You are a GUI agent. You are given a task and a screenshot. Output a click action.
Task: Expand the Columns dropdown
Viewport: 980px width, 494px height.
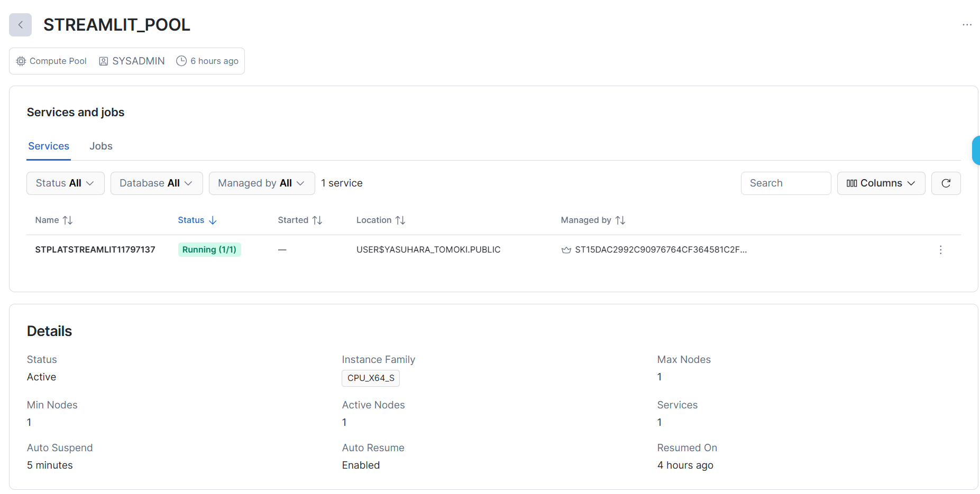(x=881, y=183)
